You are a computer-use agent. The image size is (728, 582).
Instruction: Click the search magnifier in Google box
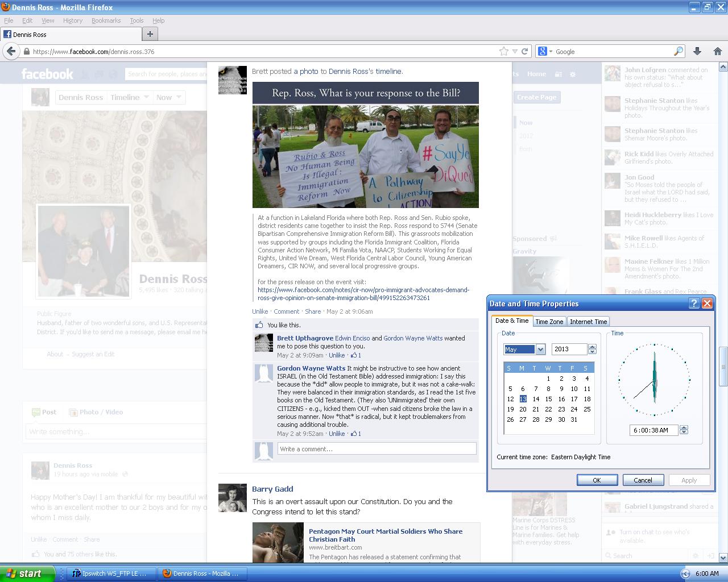(679, 51)
